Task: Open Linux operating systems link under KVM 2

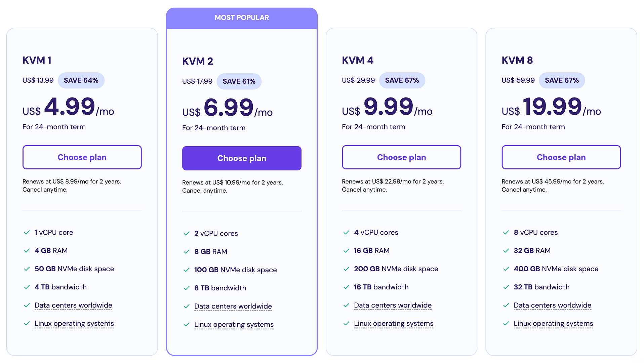Action: point(234,324)
